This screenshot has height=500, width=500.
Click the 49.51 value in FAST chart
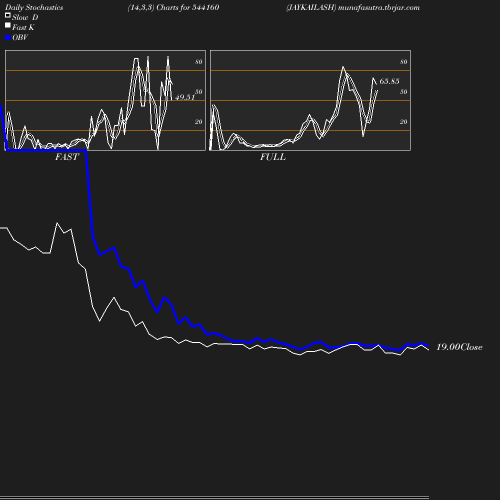[185, 97]
